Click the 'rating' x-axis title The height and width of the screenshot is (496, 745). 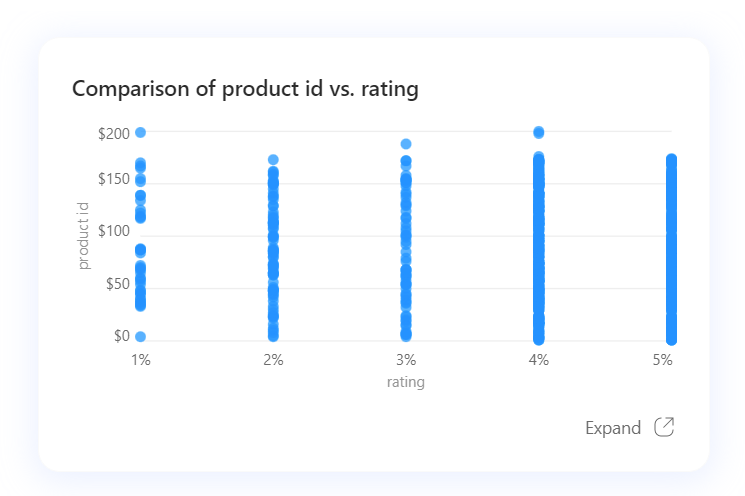(406, 383)
